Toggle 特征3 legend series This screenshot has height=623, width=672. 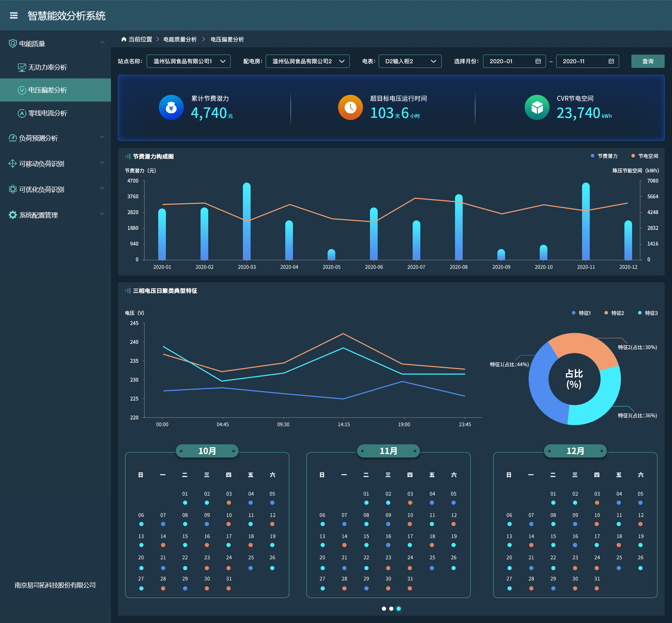tap(648, 313)
